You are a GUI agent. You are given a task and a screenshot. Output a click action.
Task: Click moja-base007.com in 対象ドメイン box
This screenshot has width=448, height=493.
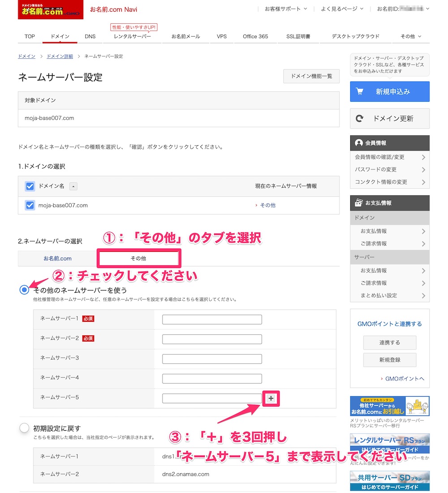[x=49, y=118]
